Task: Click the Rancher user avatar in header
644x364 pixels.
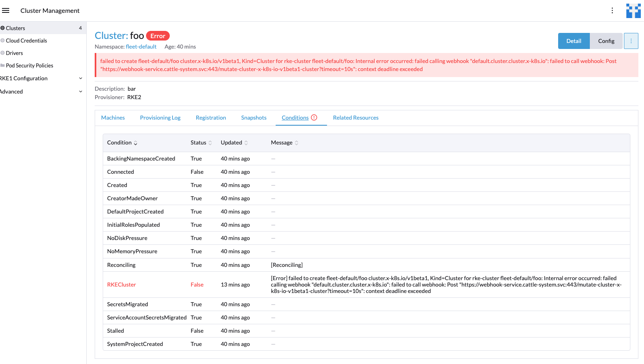Action: 633,10
